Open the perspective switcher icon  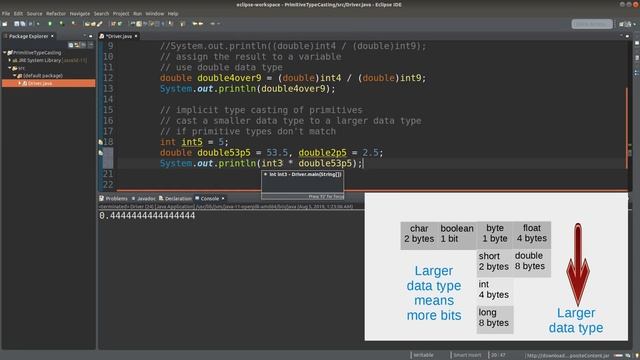[622, 24]
